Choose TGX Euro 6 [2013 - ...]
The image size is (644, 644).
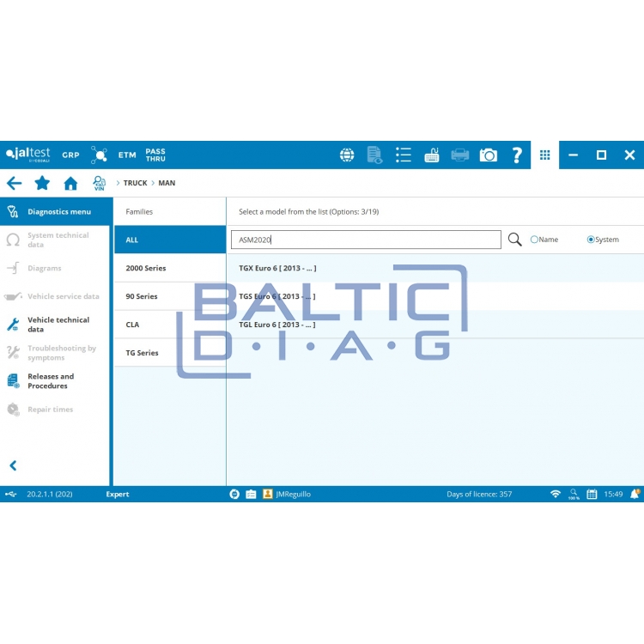click(x=435, y=268)
